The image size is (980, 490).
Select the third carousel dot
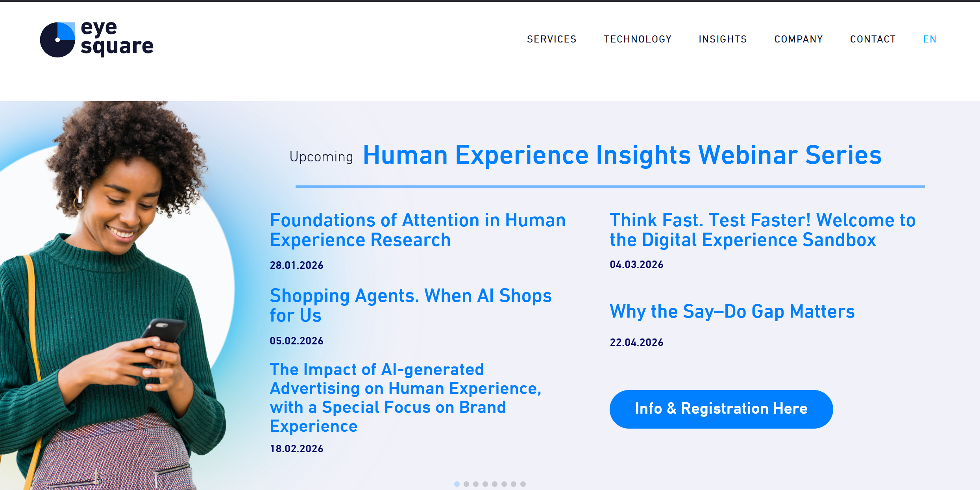click(475, 484)
